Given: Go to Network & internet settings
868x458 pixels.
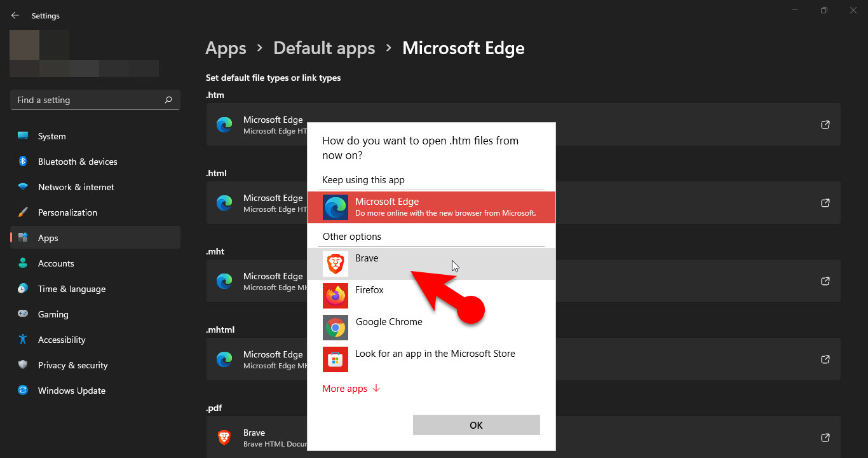Looking at the screenshot, I should pos(95,187).
